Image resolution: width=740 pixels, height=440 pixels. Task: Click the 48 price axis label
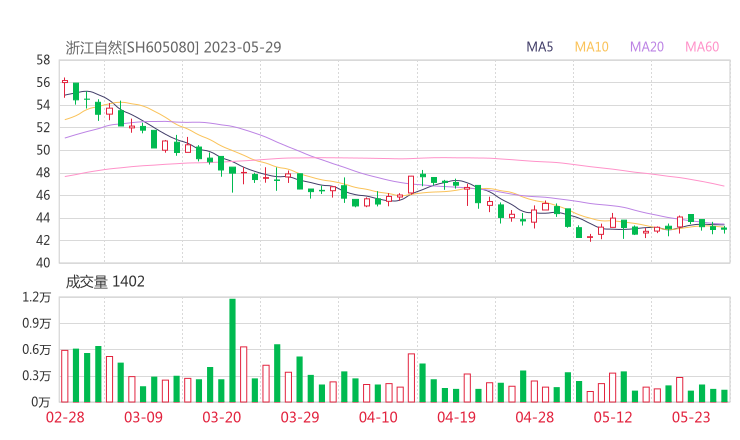(43, 173)
